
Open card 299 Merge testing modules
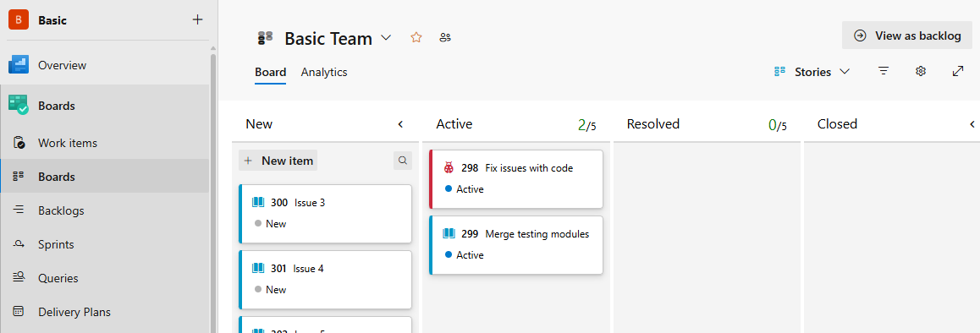[516, 246]
